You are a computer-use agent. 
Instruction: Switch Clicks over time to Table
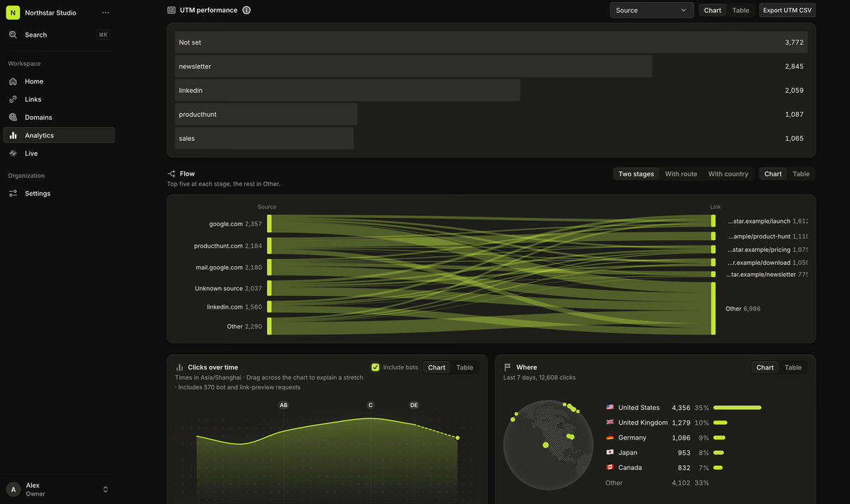point(465,367)
